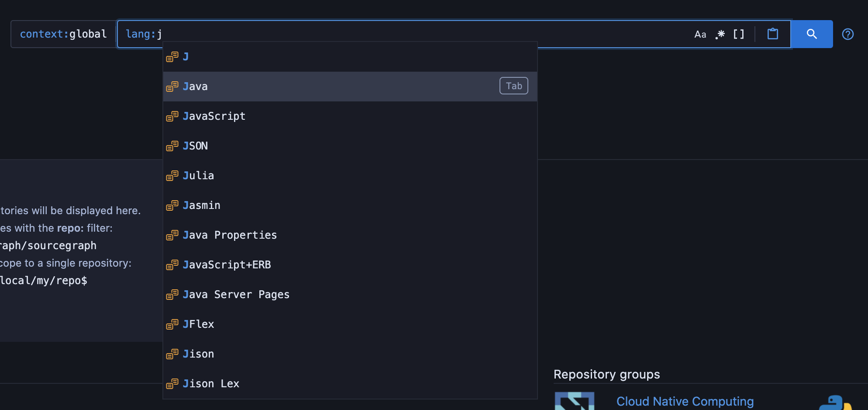Click the filter icon beside Jison Lex
The height and width of the screenshot is (410, 868).
172,384
